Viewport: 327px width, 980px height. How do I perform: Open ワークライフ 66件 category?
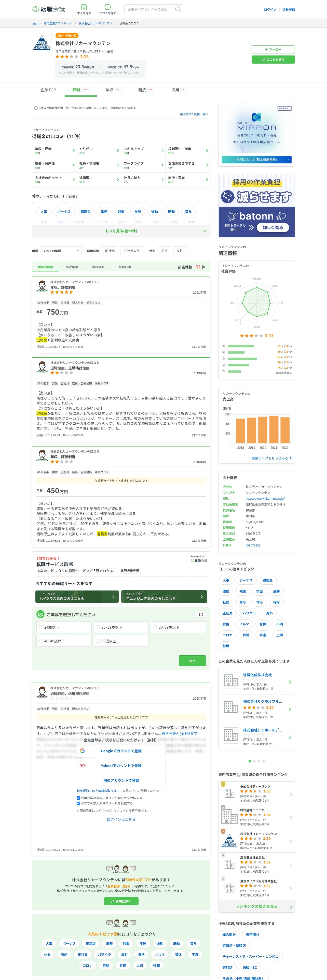[143, 165]
